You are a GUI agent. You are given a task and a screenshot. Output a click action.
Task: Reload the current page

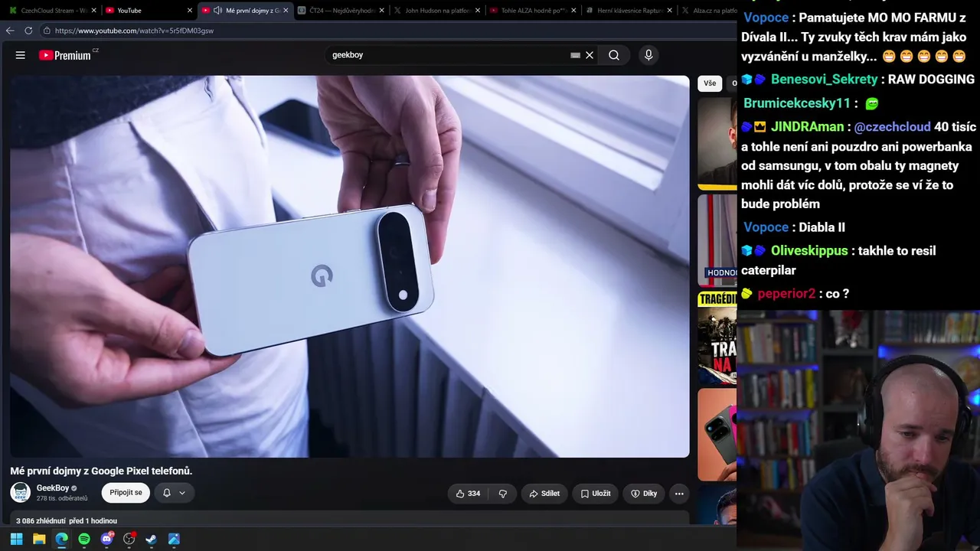point(28,31)
